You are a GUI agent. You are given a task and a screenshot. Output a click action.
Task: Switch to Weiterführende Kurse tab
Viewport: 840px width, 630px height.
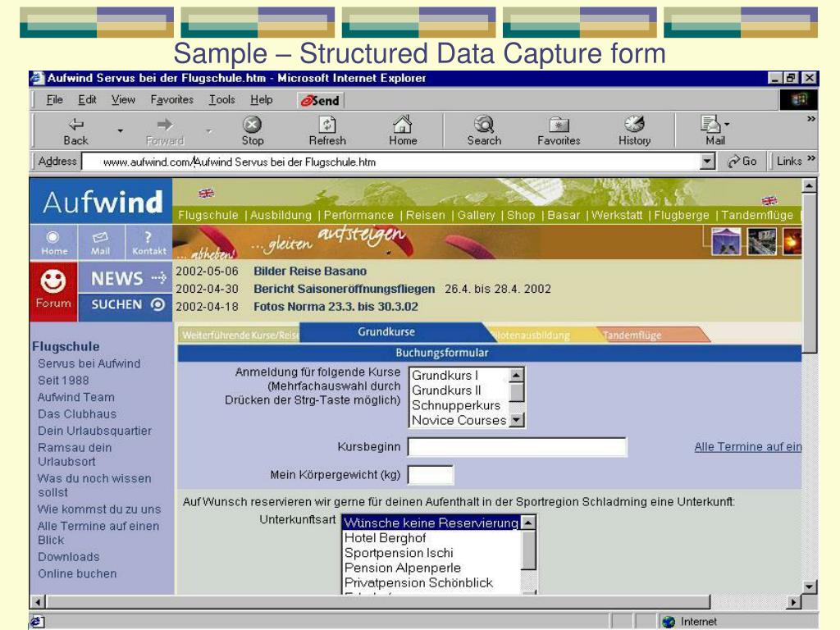pyautogui.click(x=240, y=336)
